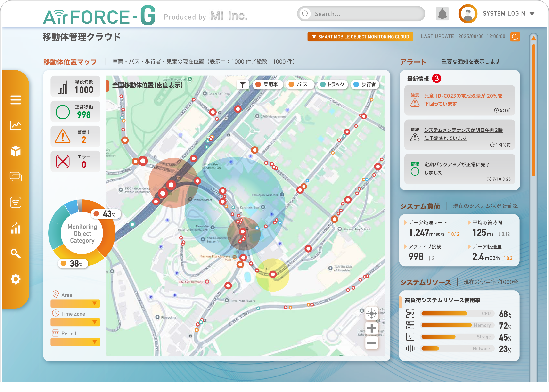Viewport: 549px width, 392px height.
Task: Open the SYSTEM LOGIN dropdown arrow
Action: (x=532, y=14)
